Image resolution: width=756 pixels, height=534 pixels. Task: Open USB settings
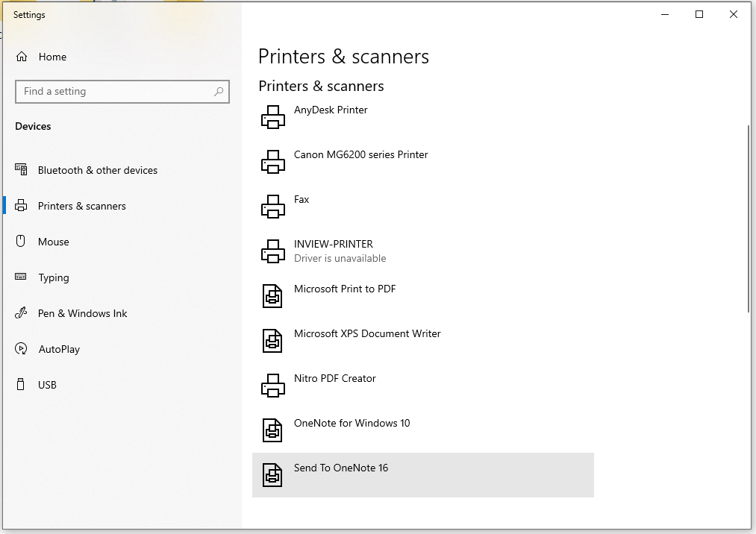[47, 385]
